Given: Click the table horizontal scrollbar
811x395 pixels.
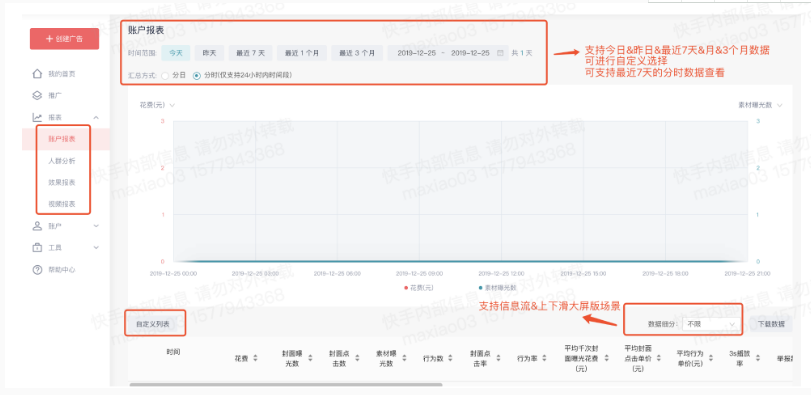Looking at the screenshot, I should click(286, 385).
